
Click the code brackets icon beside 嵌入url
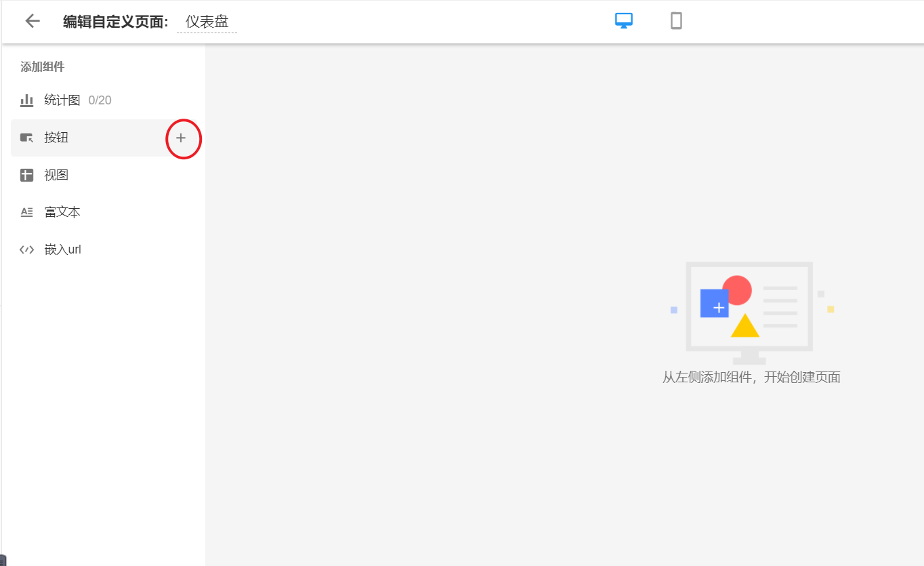point(27,249)
